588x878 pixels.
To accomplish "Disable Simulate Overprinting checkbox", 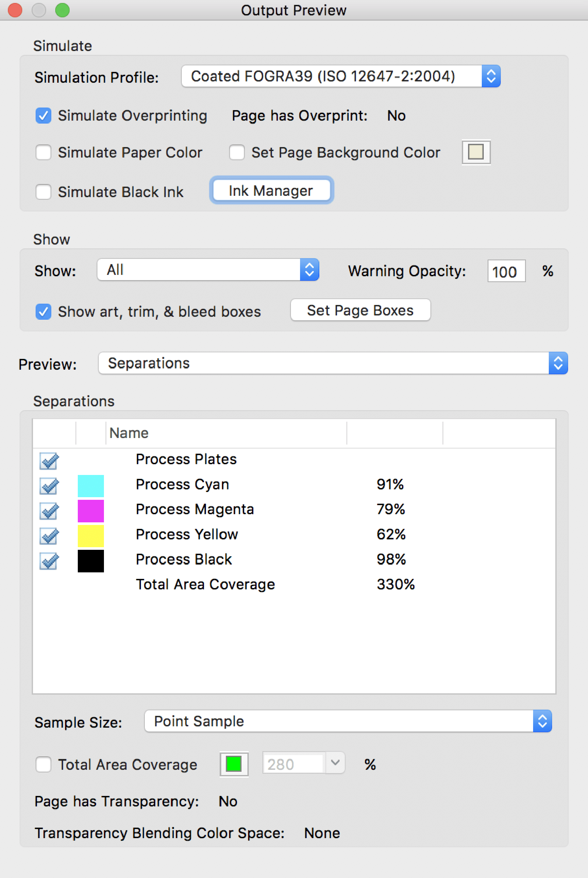I will click(43, 115).
